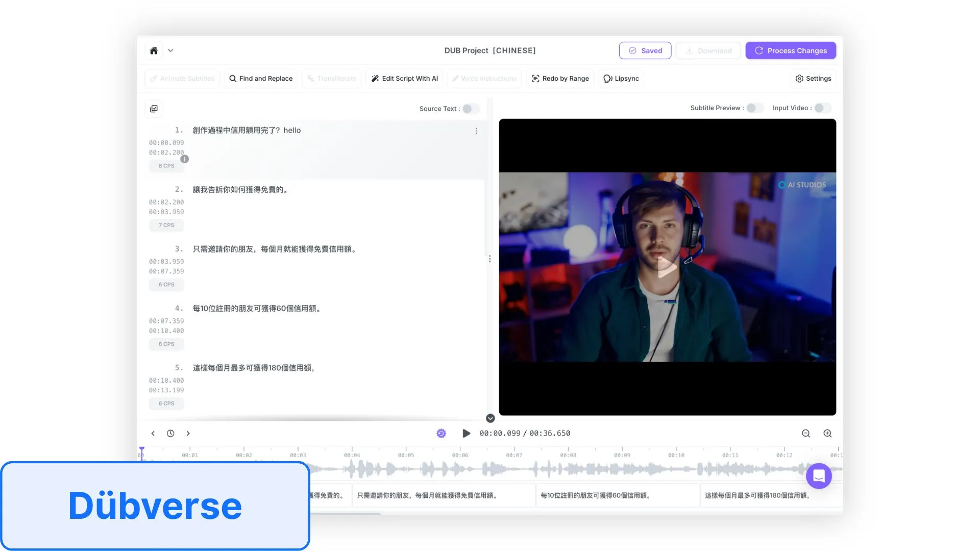The image size is (980, 551).
Task: Click the home icon
Action: [x=154, y=51]
